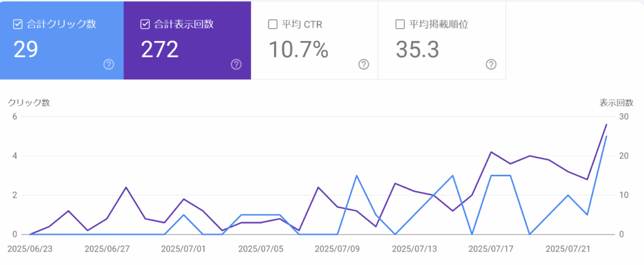Screen dimensions: 644x265
Task: Select the 35.3 average position card
Action: click(442, 40)
